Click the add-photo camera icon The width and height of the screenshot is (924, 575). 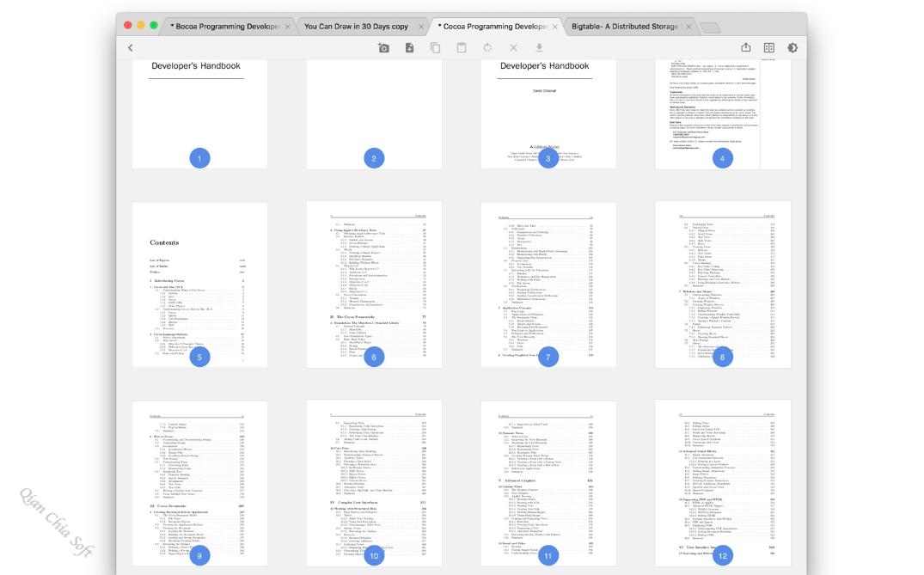(383, 48)
